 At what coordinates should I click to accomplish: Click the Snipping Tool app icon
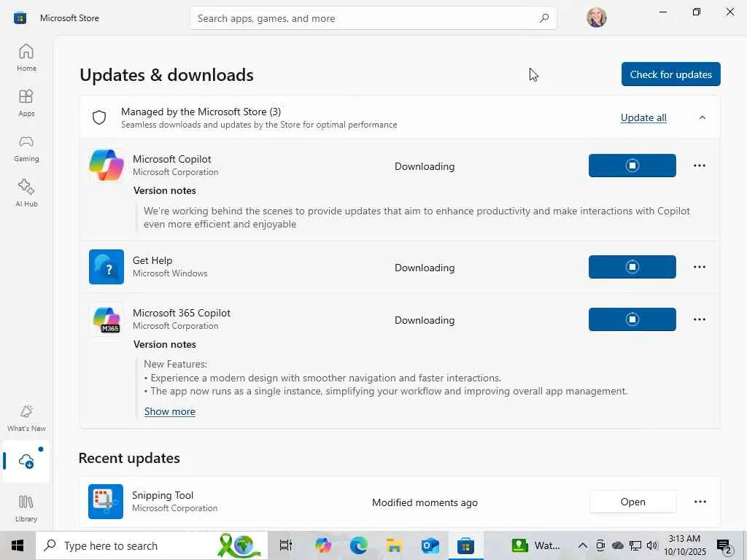tap(106, 502)
